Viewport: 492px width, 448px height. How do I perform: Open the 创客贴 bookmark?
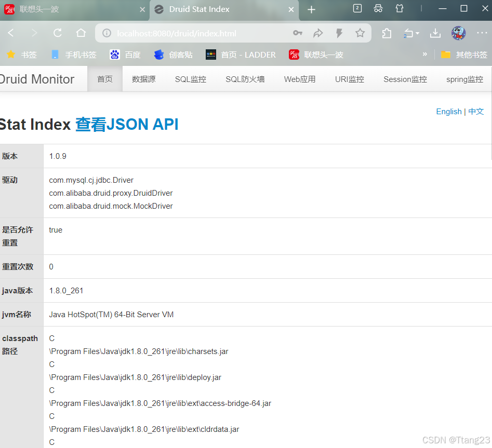[173, 55]
